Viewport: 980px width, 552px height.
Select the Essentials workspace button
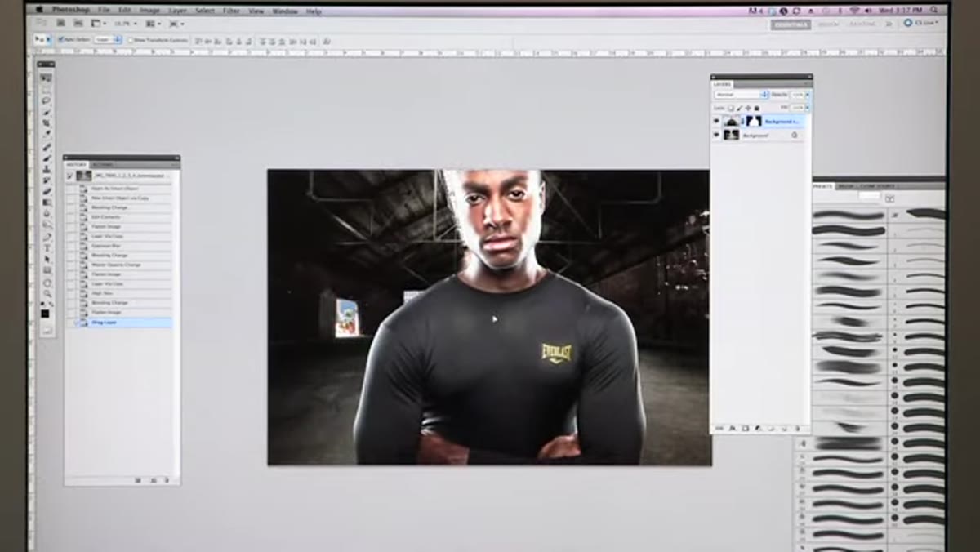pos(791,24)
